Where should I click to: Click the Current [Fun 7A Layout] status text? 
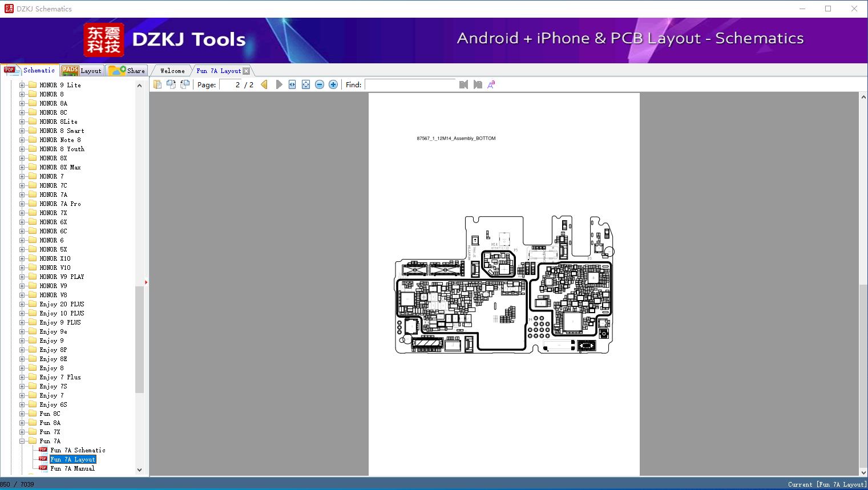pyautogui.click(x=827, y=484)
